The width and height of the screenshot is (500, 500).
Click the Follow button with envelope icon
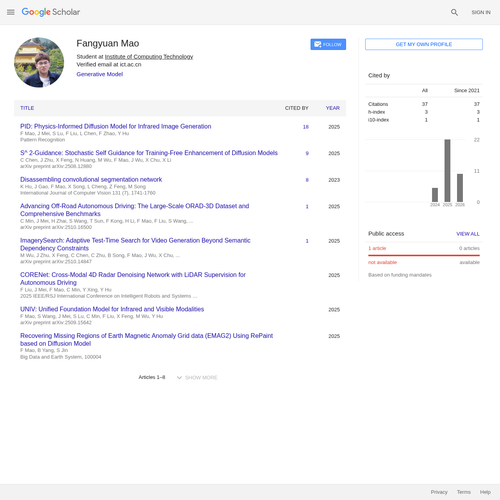(x=328, y=44)
